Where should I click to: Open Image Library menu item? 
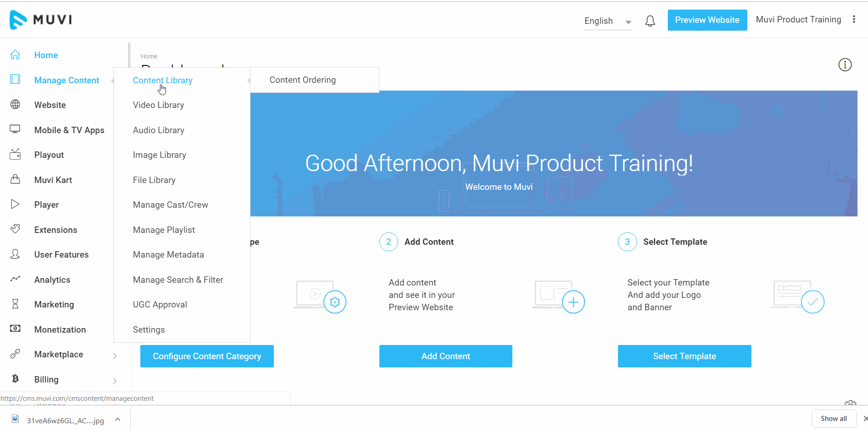pyautogui.click(x=160, y=155)
